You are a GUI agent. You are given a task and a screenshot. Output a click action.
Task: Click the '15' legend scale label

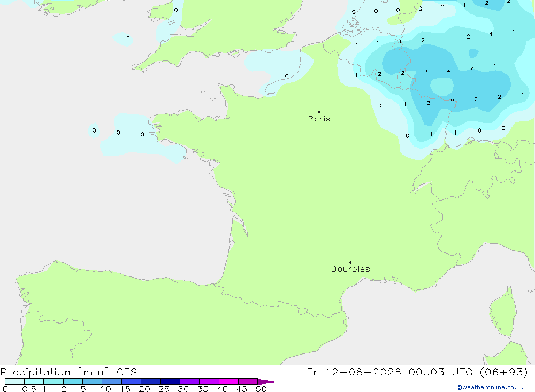point(125,389)
